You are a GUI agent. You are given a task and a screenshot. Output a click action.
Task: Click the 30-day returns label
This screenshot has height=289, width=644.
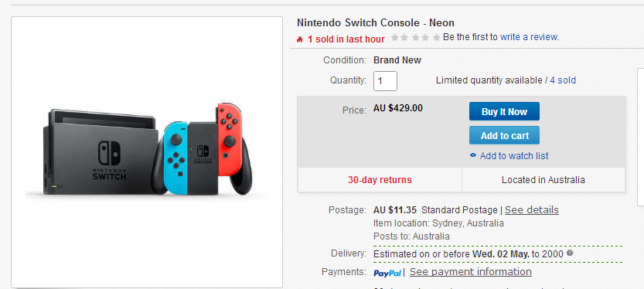tap(380, 180)
